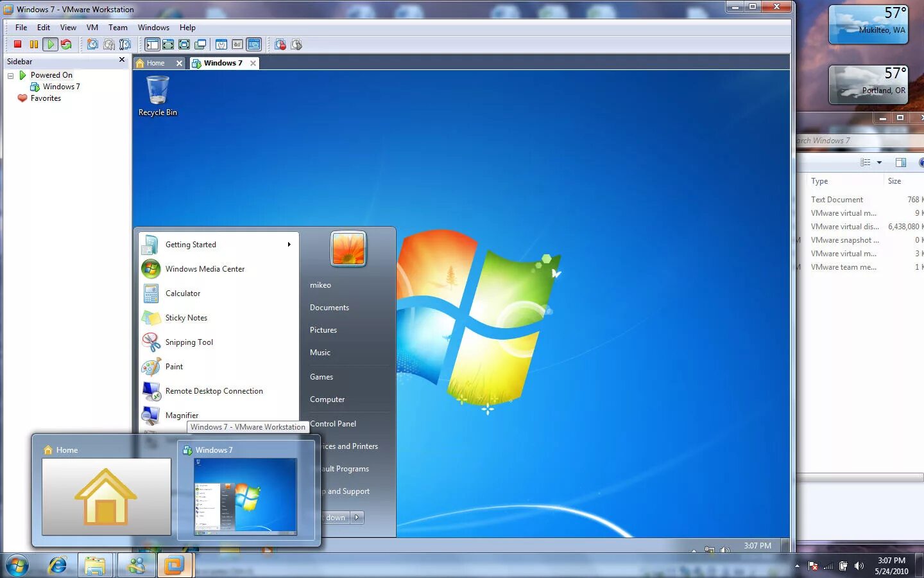Viewport: 924px width, 578px height.
Task: Expand the shut down options arrow
Action: click(357, 518)
